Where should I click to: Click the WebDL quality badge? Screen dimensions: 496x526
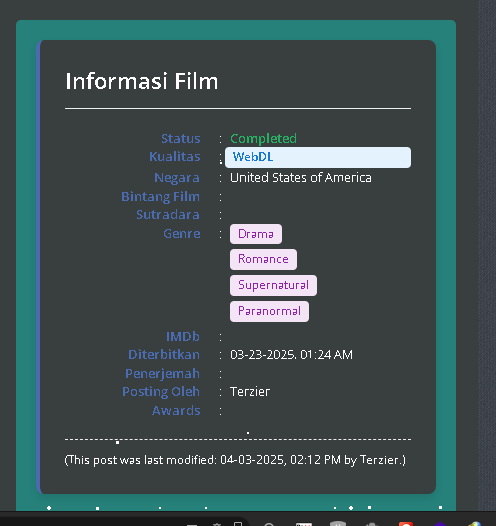[x=318, y=157]
